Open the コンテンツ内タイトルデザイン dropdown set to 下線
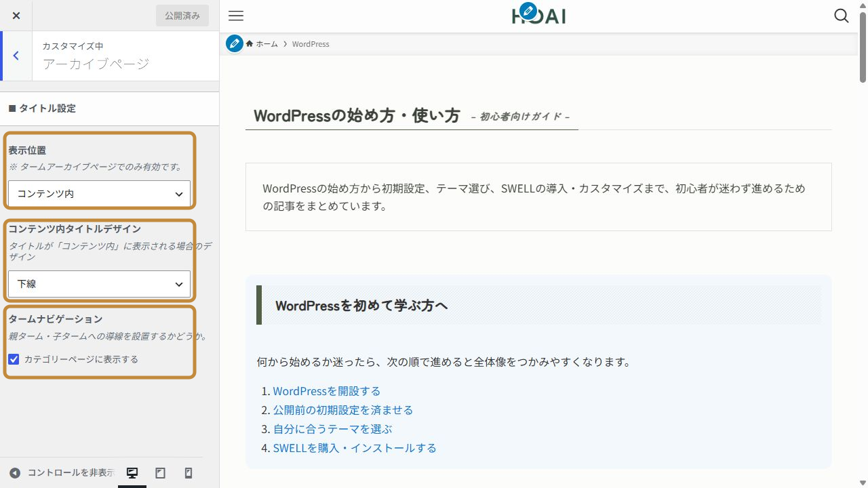868x488 pixels. (x=100, y=284)
